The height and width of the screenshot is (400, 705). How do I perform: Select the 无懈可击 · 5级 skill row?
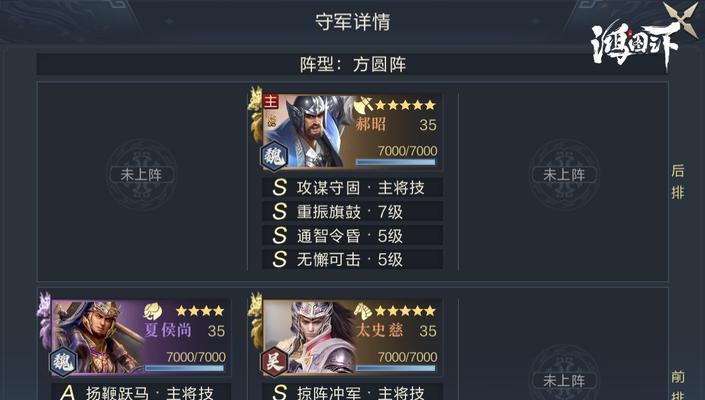tap(352, 259)
